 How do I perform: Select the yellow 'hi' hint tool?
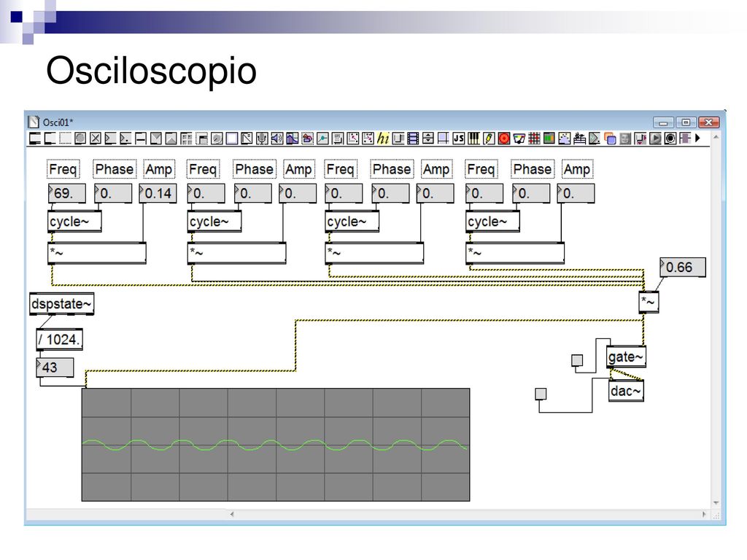[x=383, y=139]
